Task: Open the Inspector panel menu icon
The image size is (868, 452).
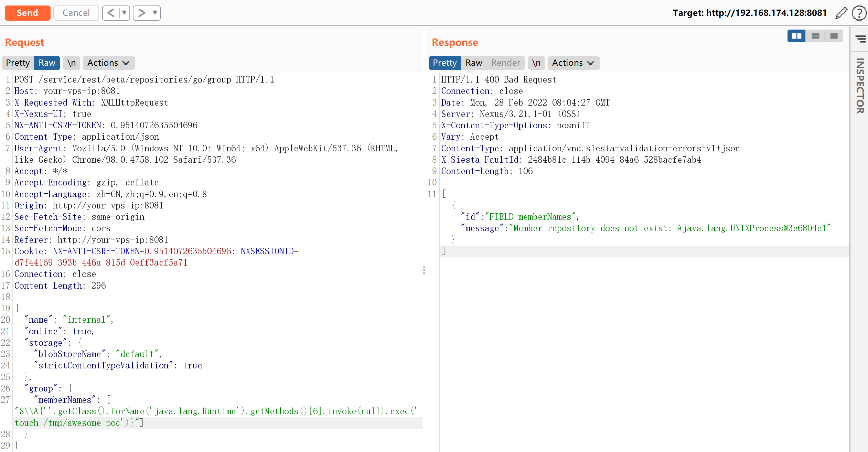Action: click(x=860, y=39)
